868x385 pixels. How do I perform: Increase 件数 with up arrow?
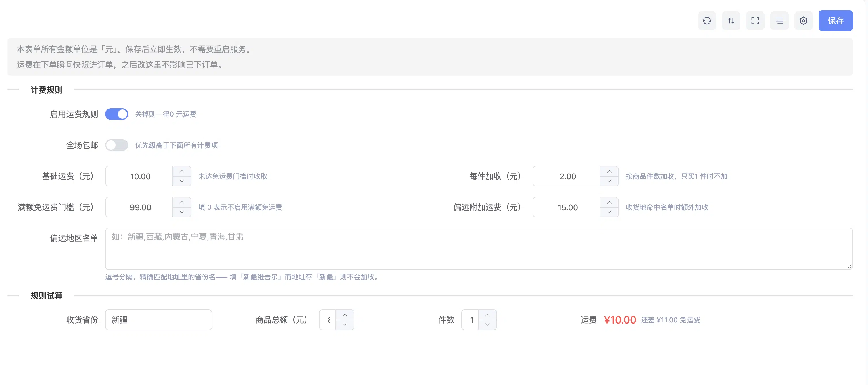(487, 315)
